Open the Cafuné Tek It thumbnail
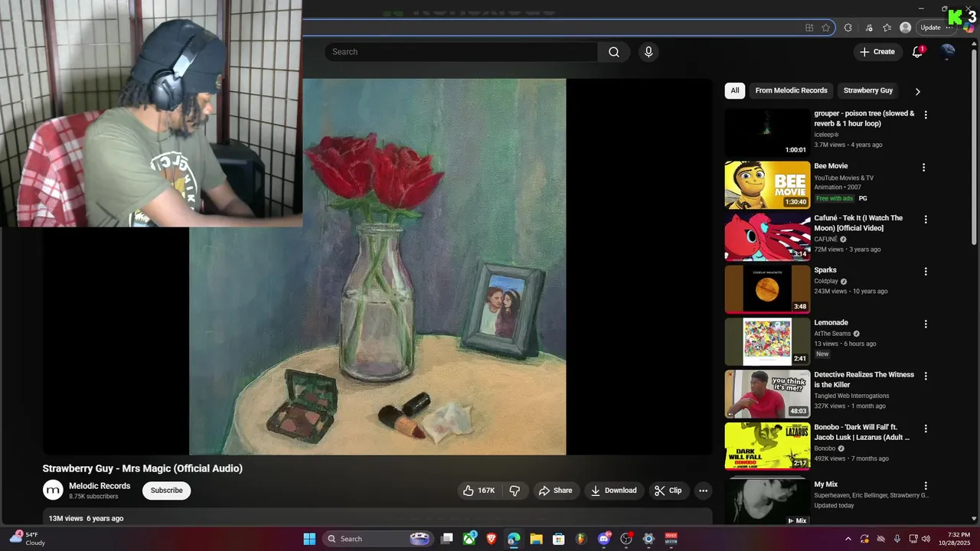This screenshot has height=551, width=980. click(x=767, y=236)
